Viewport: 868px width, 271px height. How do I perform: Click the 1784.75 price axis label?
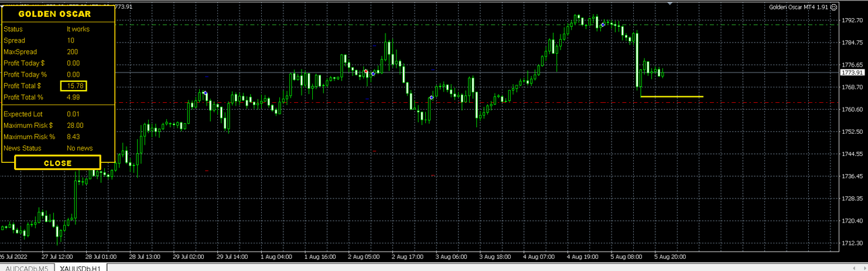tap(853, 42)
